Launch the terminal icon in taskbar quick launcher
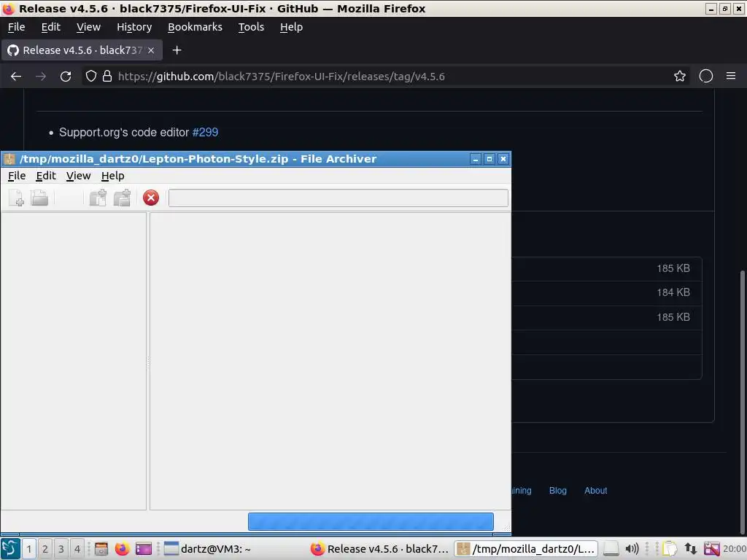This screenshot has height=560, width=747. point(144,549)
